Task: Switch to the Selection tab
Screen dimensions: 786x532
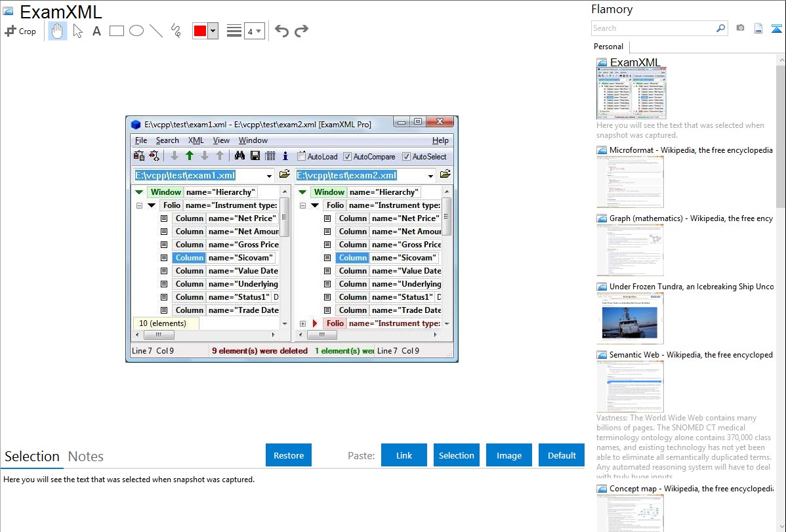Action: coord(32,457)
